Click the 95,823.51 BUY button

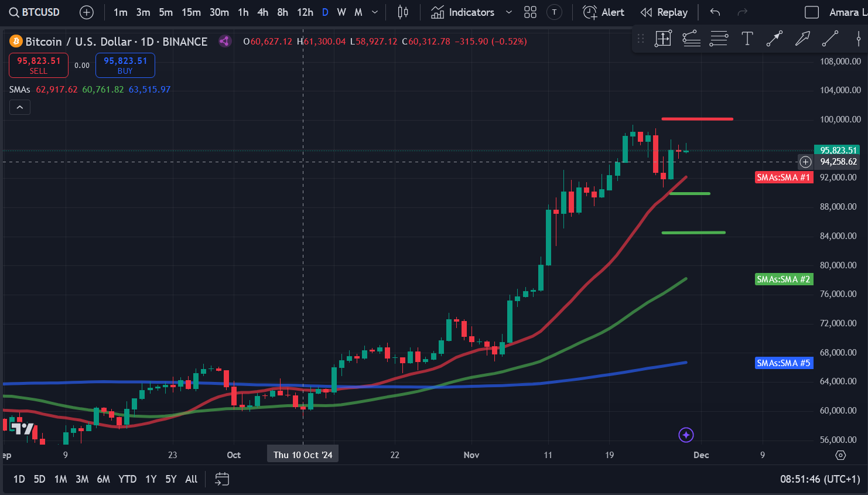pos(125,65)
